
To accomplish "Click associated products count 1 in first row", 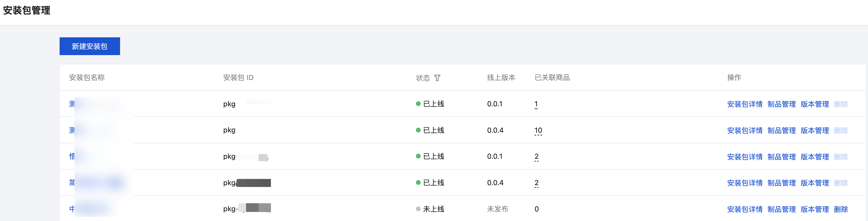I will click(x=536, y=104).
